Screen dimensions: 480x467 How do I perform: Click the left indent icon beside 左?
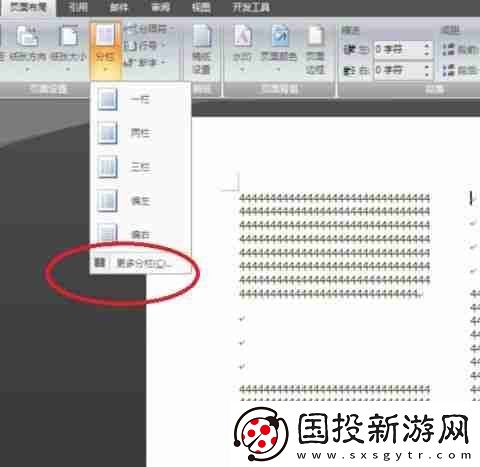pyautogui.click(x=349, y=50)
